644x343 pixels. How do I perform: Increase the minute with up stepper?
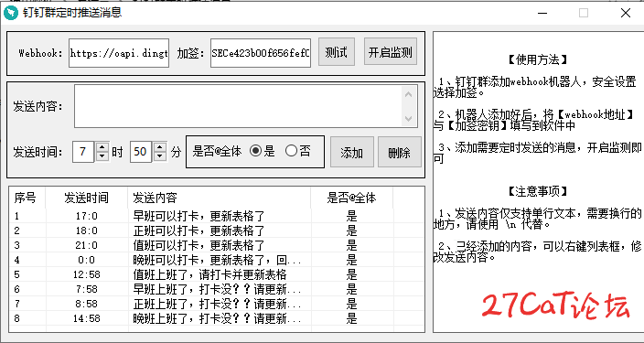click(x=160, y=147)
